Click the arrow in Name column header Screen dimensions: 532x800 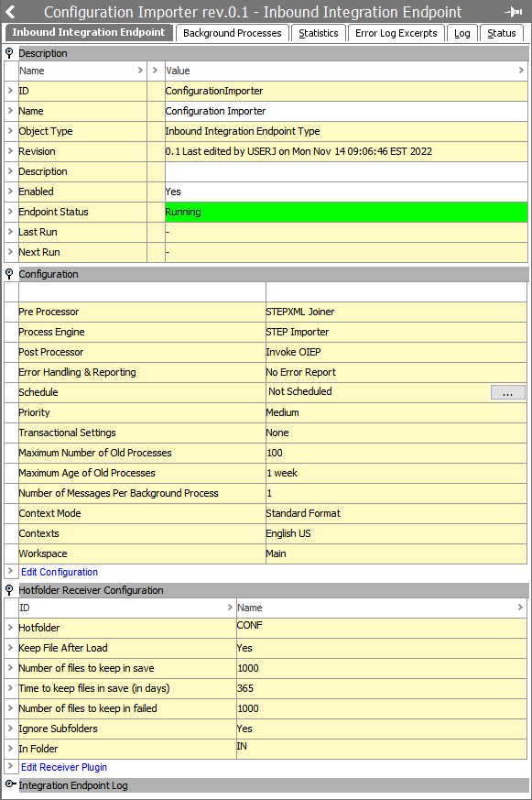click(x=140, y=71)
